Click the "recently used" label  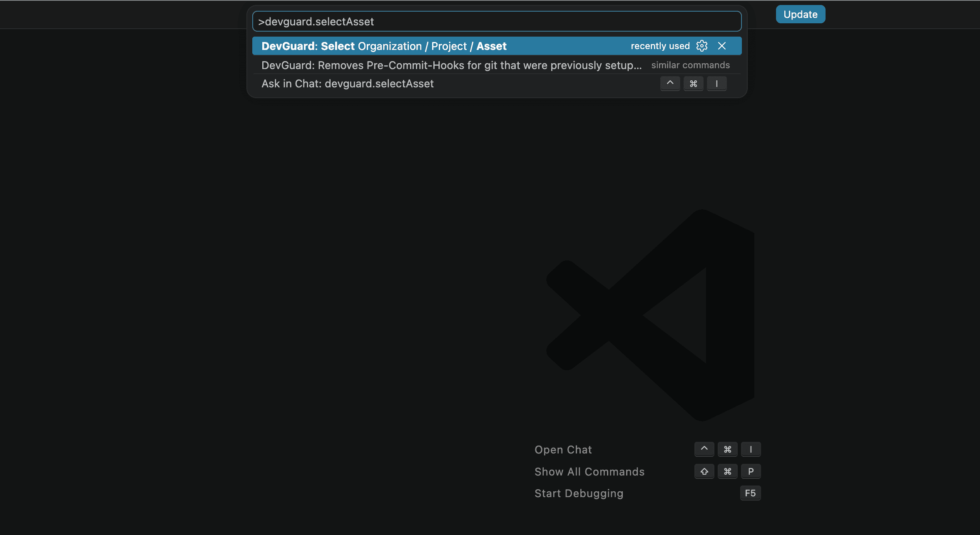(x=660, y=46)
